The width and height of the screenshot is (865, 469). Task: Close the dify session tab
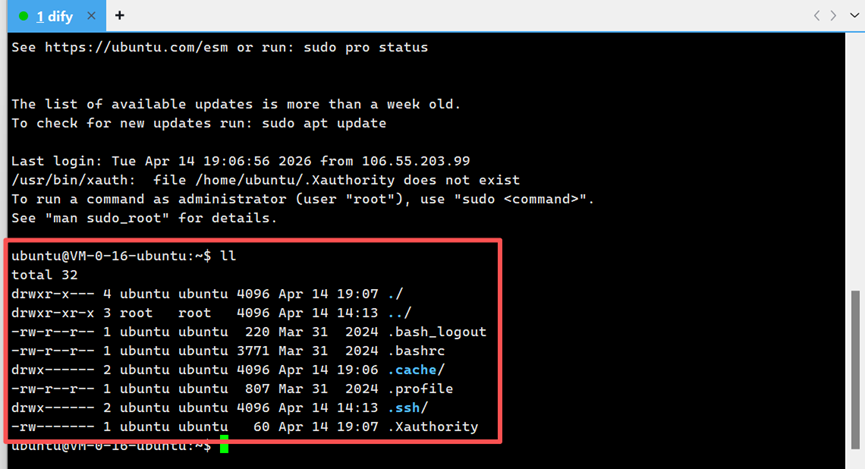point(92,16)
